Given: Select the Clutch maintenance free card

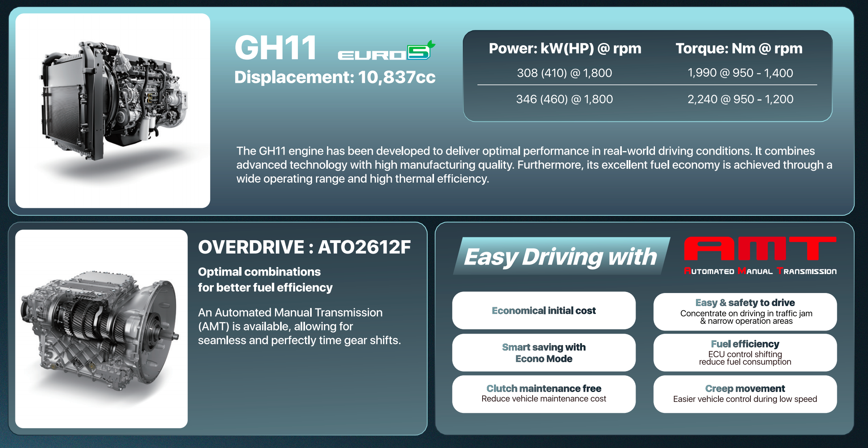Looking at the screenshot, I should (x=544, y=394).
